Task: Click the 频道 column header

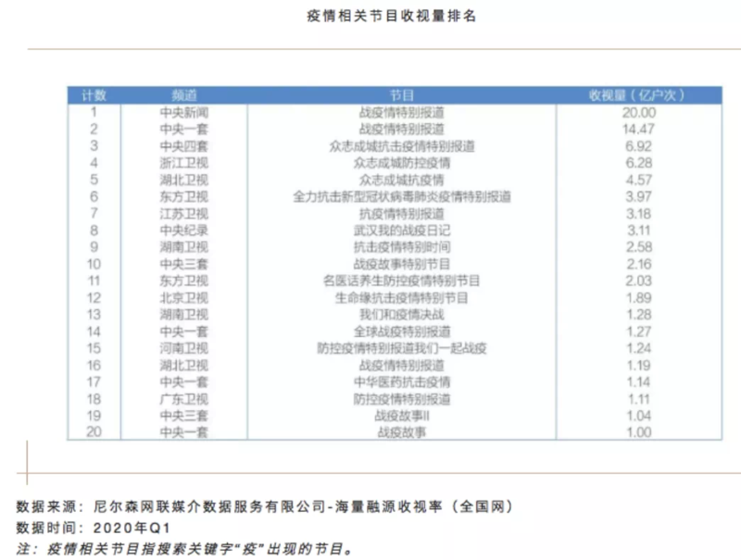Action: point(183,95)
